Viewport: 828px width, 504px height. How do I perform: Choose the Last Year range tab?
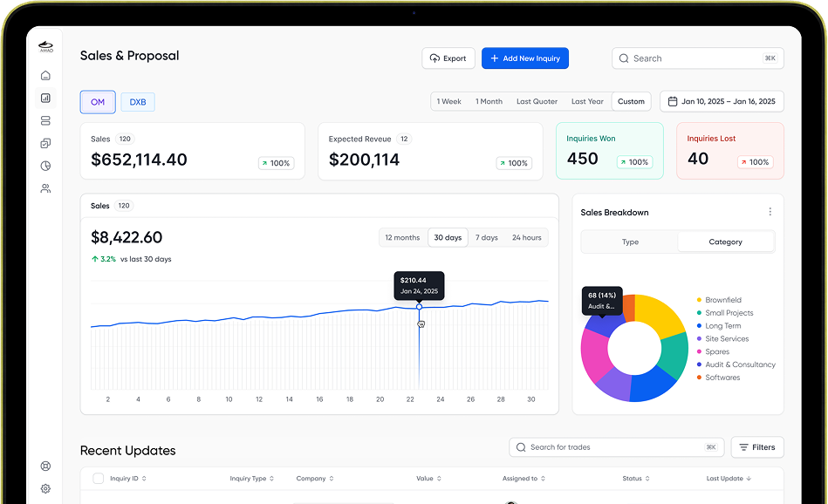[x=587, y=101]
